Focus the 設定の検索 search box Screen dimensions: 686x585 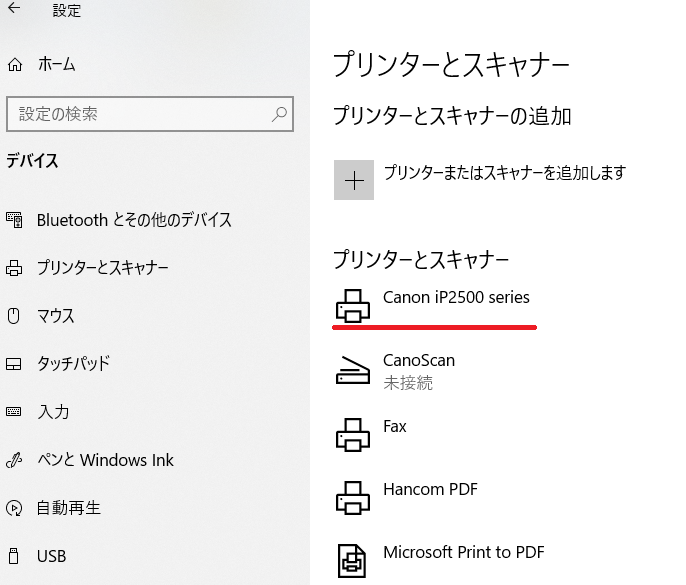(150, 114)
